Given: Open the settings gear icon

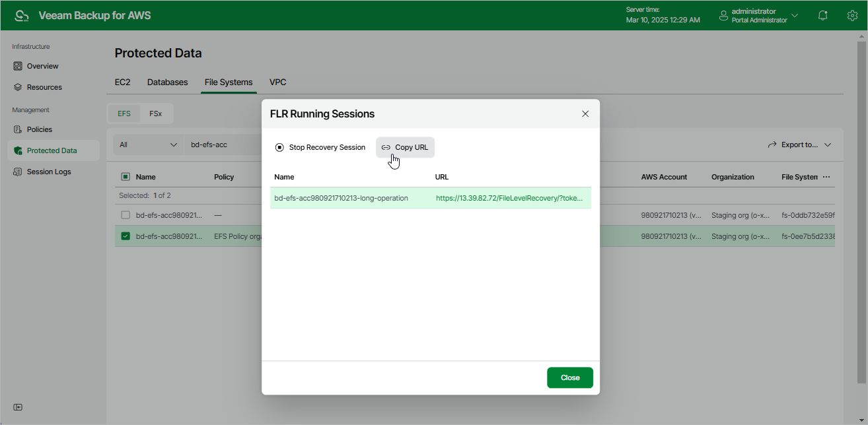Looking at the screenshot, I should coord(852,15).
